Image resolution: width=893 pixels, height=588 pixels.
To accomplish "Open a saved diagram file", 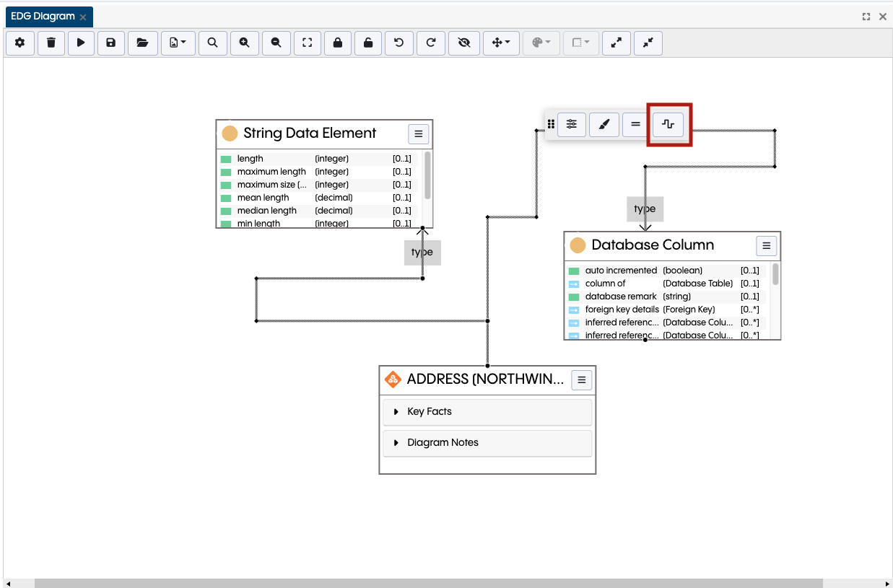I will click(x=143, y=43).
